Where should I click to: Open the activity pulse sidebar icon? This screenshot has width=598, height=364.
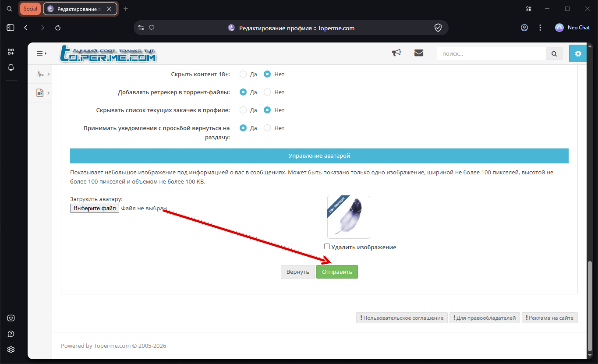[40, 74]
